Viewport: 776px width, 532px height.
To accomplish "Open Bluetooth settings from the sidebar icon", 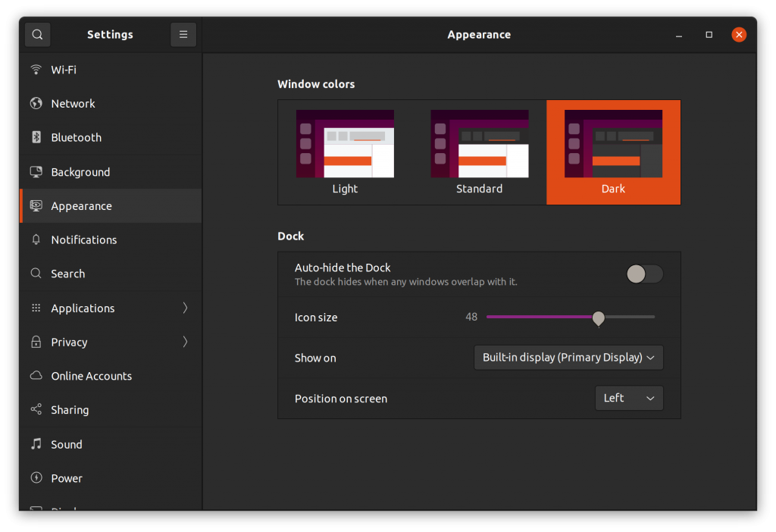I will click(36, 137).
